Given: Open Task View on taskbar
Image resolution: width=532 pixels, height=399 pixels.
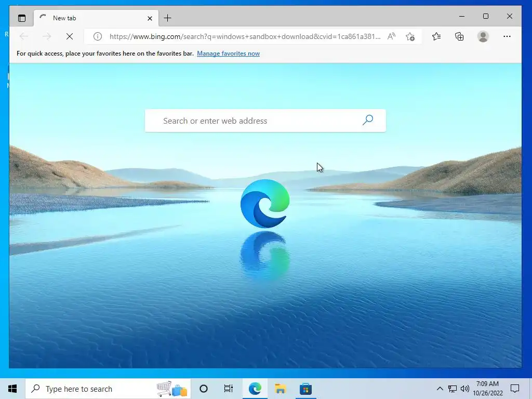Looking at the screenshot, I should click(x=229, y=389).
